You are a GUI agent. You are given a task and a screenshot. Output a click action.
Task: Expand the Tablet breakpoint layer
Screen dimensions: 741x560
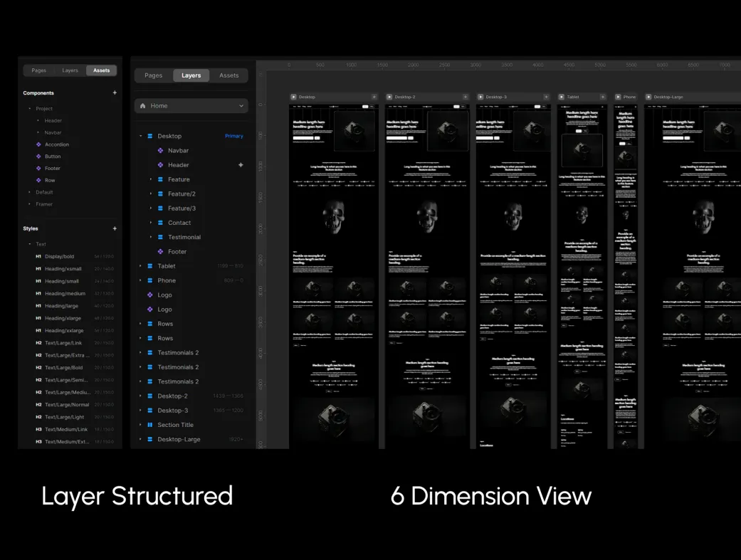point(141,266)
